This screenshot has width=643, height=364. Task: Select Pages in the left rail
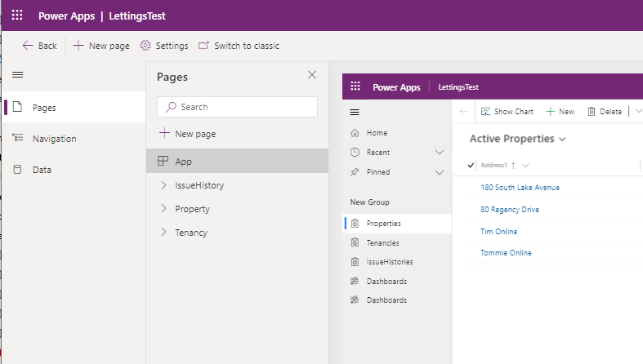point(74,107)
